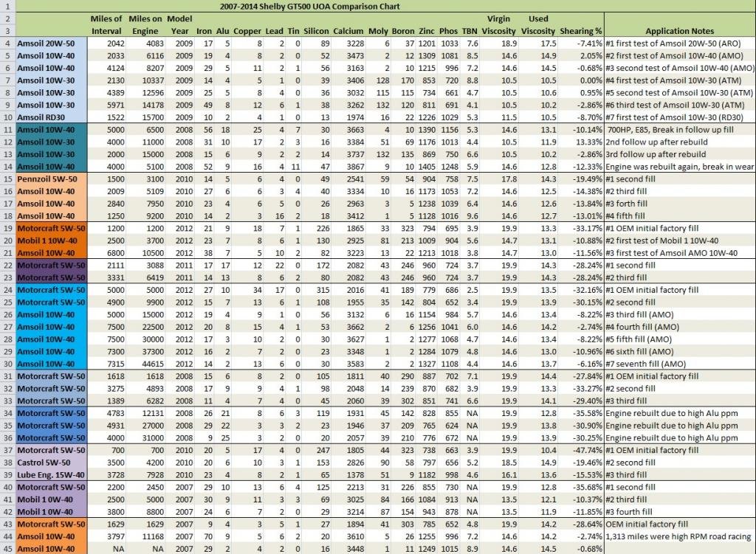This screenshot has width=756, height=554.
Task: Click the 'Moly' header cell
Action: [378, 31]
